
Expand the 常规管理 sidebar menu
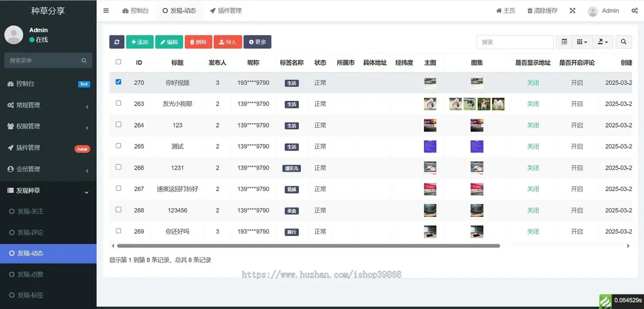point(48,105)
